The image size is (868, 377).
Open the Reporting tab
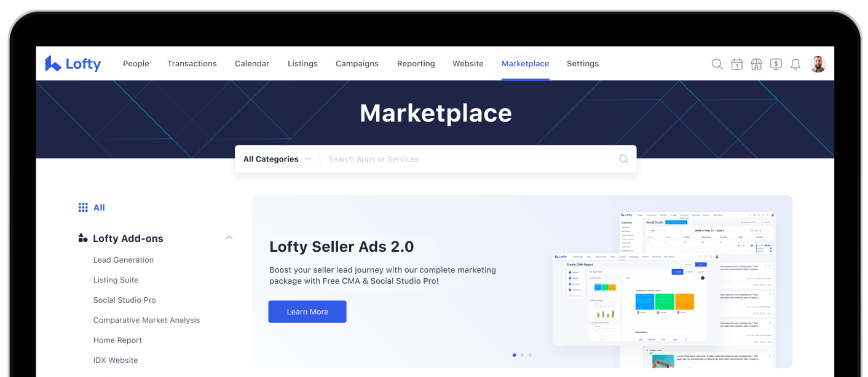[x=416, y=64]
